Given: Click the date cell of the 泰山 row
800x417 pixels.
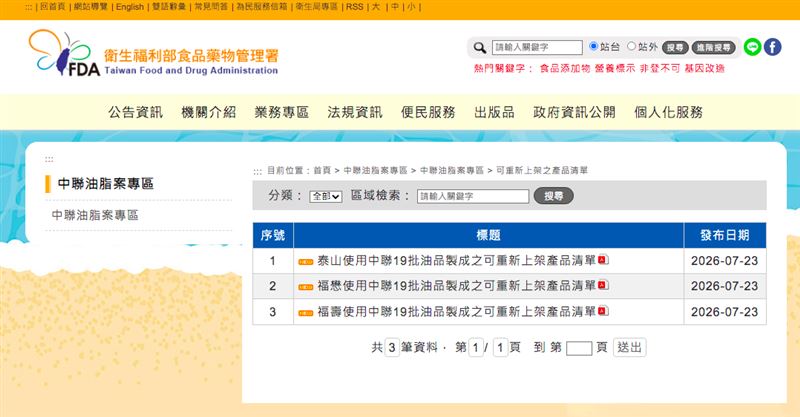Looking at the screenshot, I should tap(724, 261).
